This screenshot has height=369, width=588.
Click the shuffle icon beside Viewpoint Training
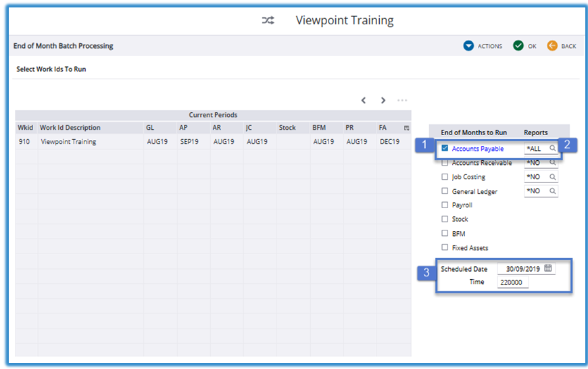click(268, 21)
